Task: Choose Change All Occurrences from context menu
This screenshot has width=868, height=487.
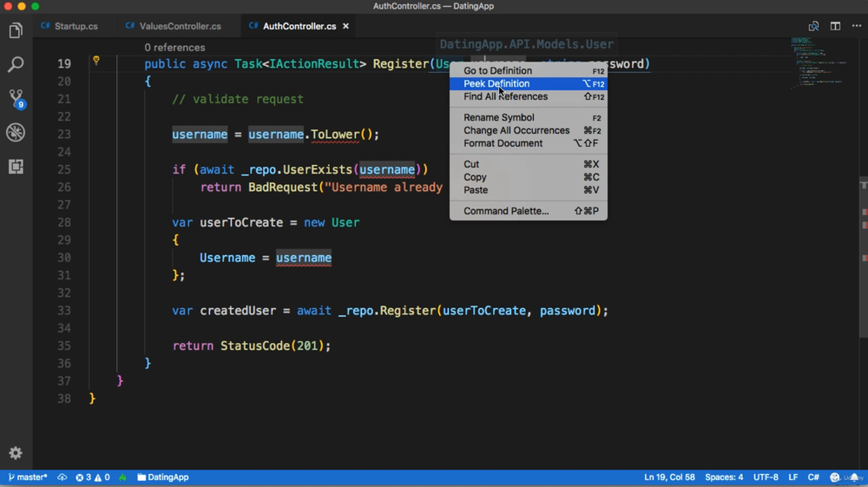Action: pos(528,130)
